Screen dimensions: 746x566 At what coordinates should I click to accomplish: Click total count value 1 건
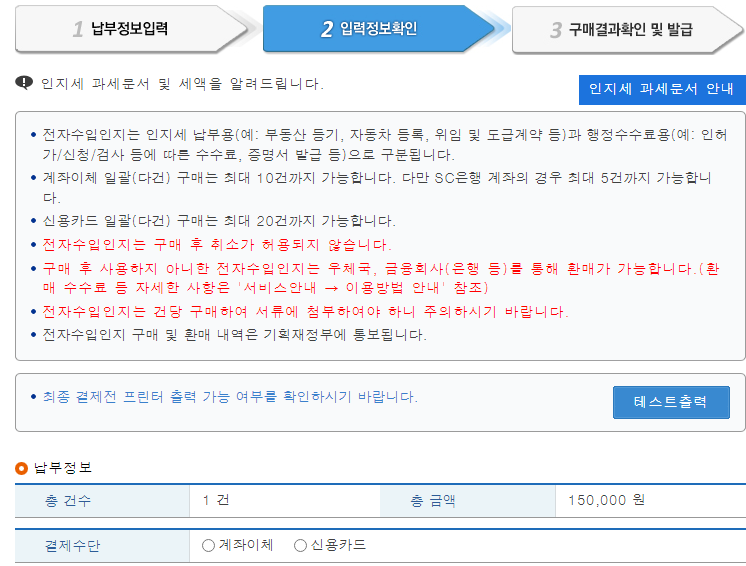[216, 500]
